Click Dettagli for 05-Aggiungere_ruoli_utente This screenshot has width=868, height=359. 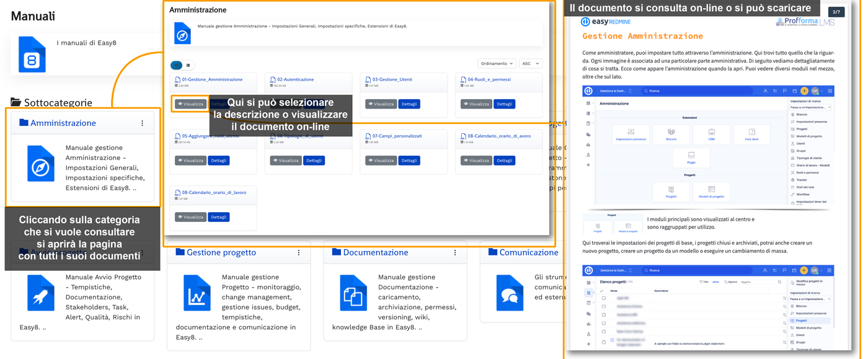click(x=219, y=161)
